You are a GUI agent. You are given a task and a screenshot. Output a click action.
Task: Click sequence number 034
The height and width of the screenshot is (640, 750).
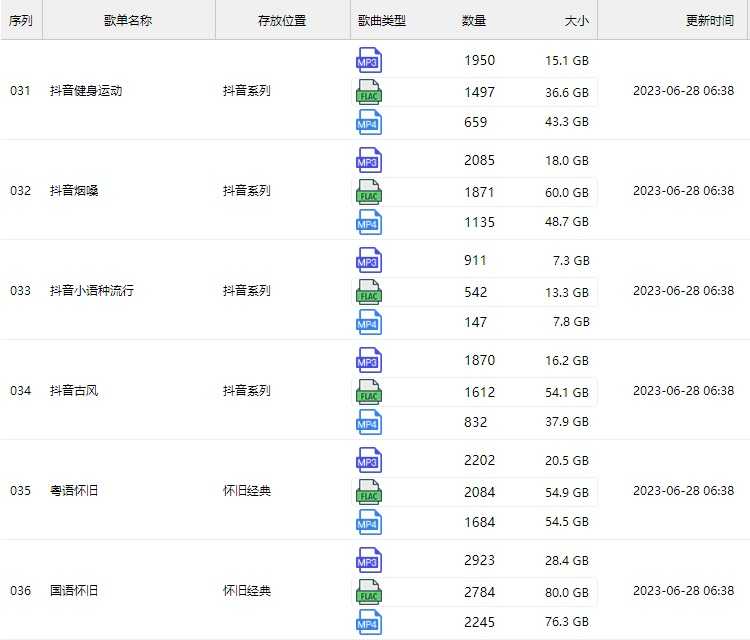coord(20,390)
